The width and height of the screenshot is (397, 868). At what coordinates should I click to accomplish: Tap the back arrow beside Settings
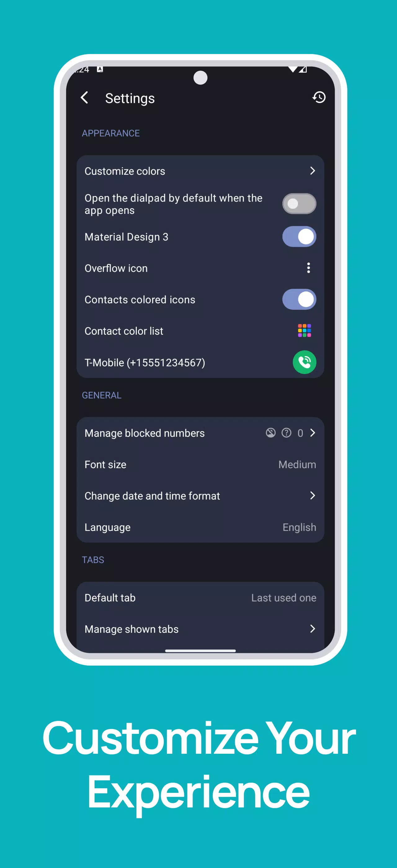pos(85,98)
